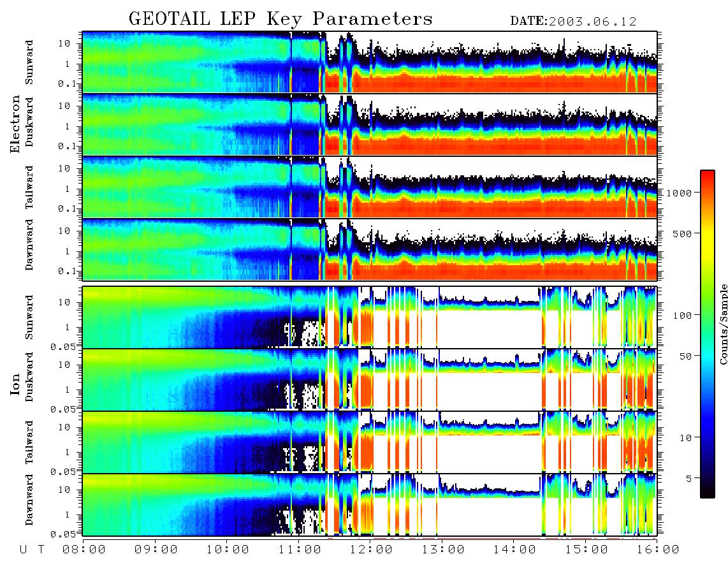Click the 11:00 time tick label
Viewport: 728px width, 561px height.
[x=300, y=550]
